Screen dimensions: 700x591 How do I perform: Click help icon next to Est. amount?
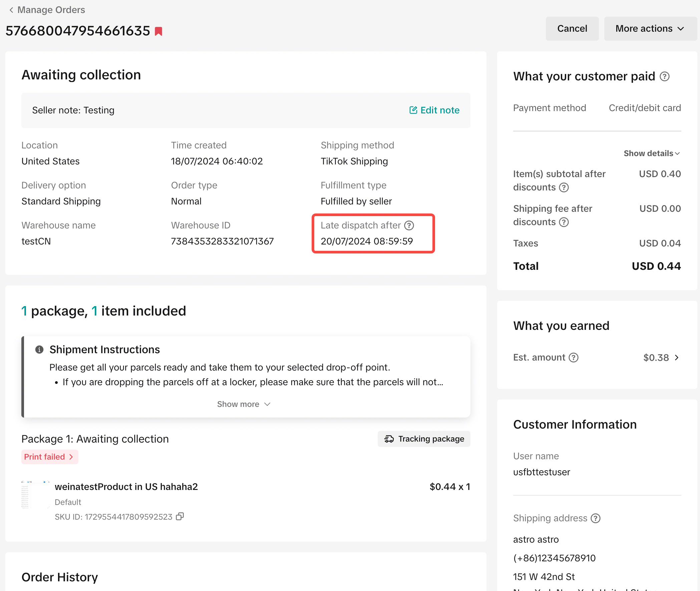click(x=574, y=358)
